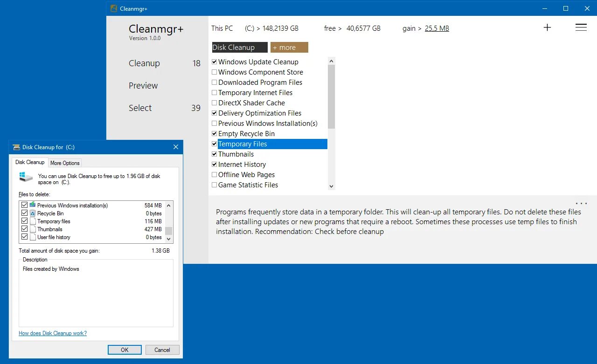The height and width of the screenshot is (364, 597).
Task: Open the hamburger menu in Cleanmgr+
Action: click(581, 27)
